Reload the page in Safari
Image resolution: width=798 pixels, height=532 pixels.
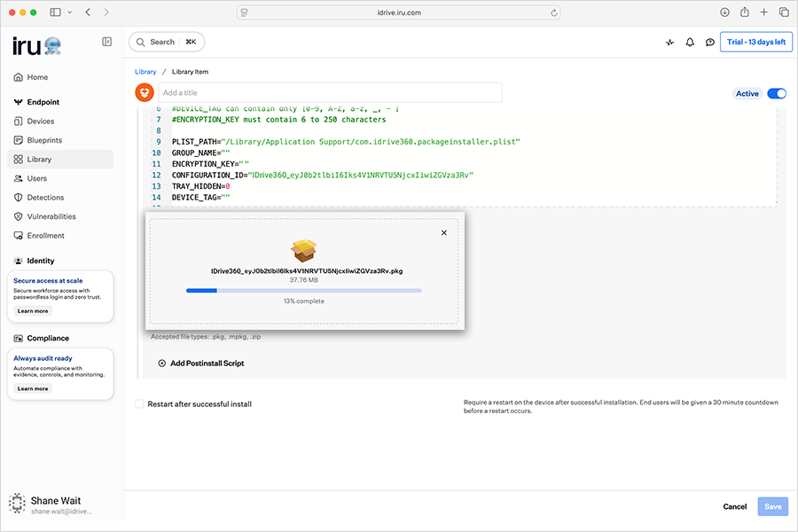click(x=553, y=12)
